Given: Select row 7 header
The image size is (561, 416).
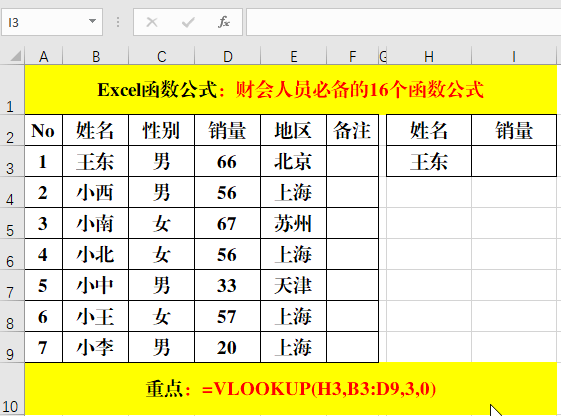Looking at the screenshot, I should pos(12,285).
